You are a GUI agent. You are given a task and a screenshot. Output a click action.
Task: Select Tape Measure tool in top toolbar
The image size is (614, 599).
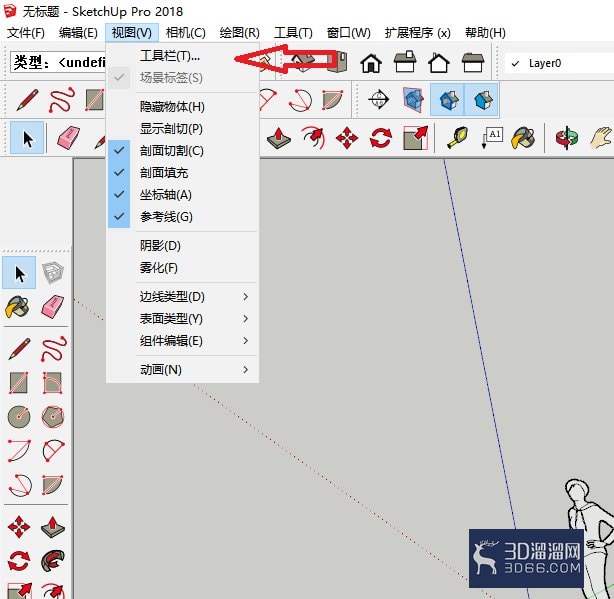pos(457,138)
